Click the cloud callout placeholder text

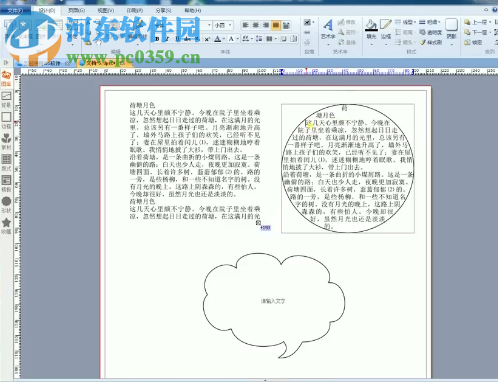click(x=273, y=301)
